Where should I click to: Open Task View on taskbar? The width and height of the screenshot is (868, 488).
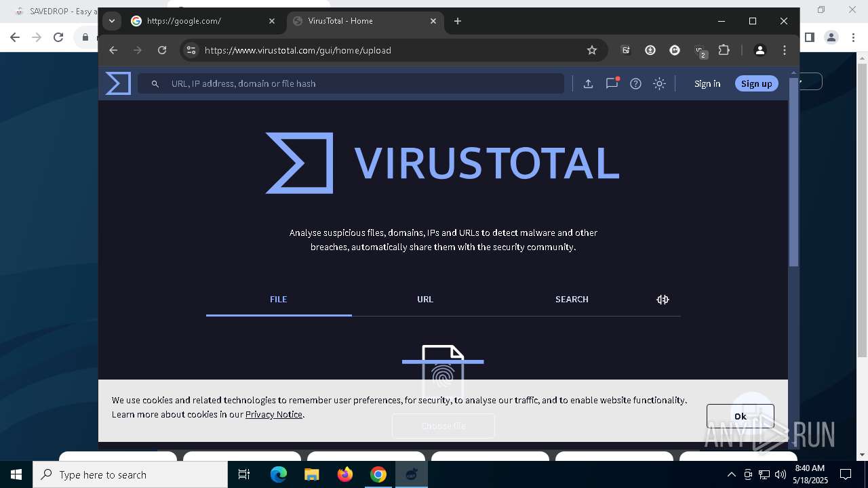point(244,474)
